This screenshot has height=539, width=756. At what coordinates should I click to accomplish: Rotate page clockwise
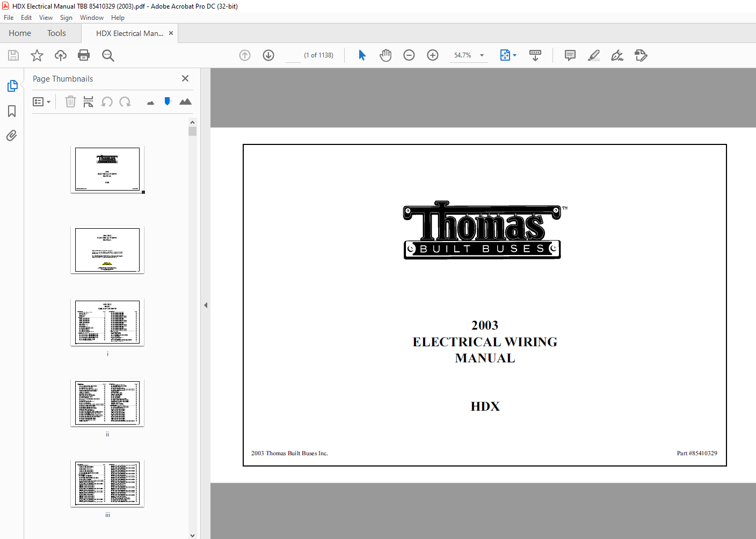[125, 101]
